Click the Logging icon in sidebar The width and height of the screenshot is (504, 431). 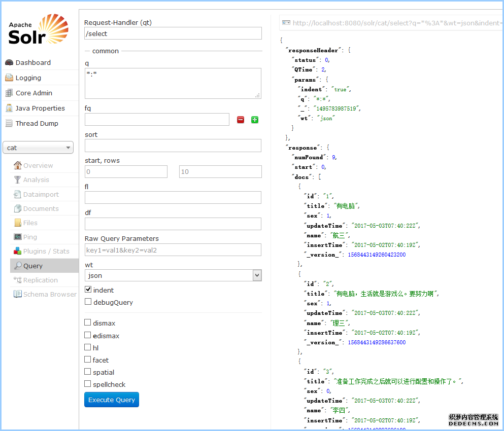tap(9, 78)
